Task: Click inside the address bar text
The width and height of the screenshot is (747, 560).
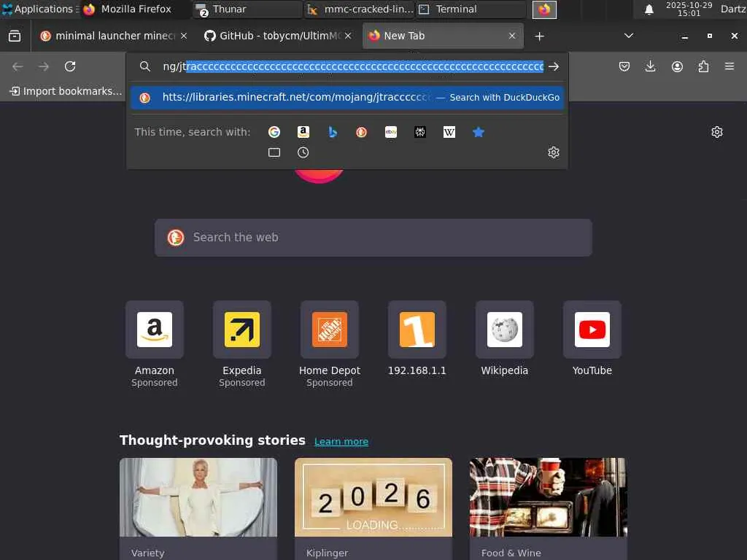Action: tap(352, 66)
